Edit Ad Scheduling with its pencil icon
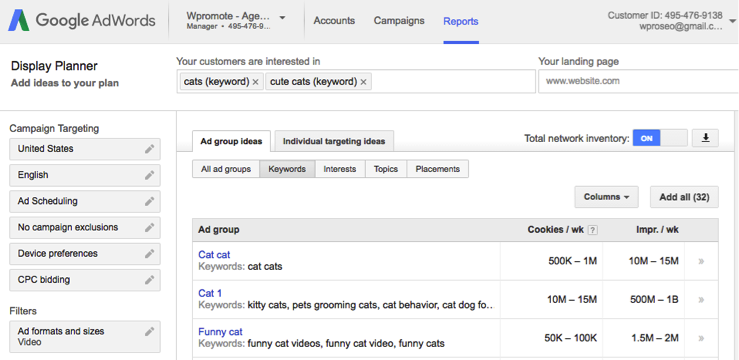Screen dimensions: 739x360 coord(149,201)
